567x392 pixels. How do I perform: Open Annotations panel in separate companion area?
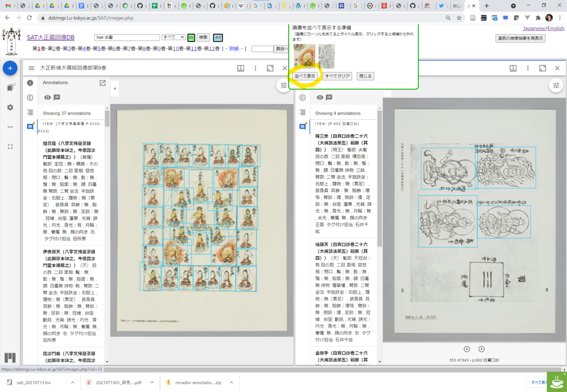[103, 83]
